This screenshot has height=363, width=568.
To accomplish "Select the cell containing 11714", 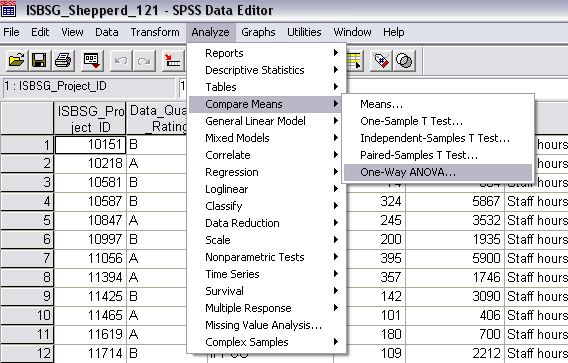I will tap(90, 353).
